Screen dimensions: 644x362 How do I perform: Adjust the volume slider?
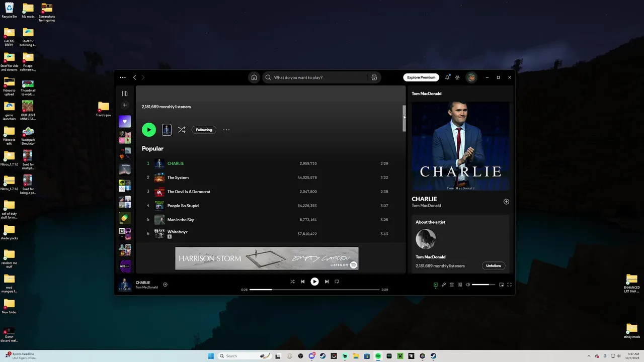pos(484,285)
